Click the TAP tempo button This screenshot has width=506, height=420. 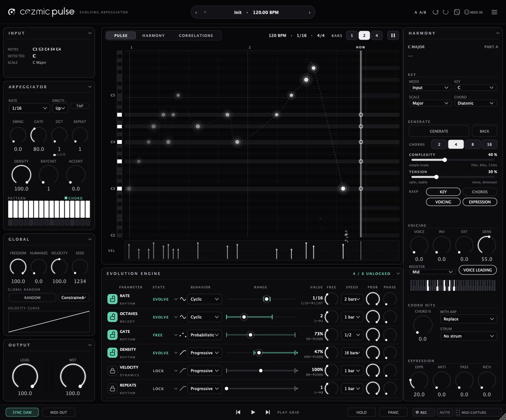click(80, 106)
